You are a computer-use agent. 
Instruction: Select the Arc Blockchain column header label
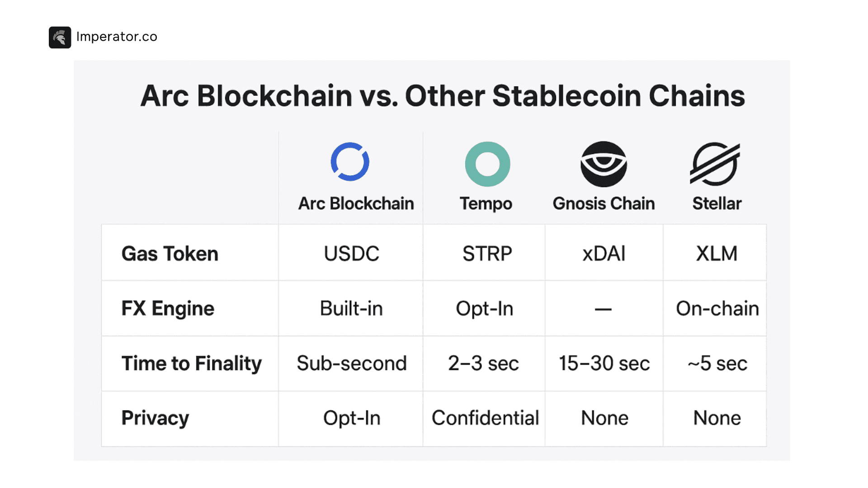(356, 204)
